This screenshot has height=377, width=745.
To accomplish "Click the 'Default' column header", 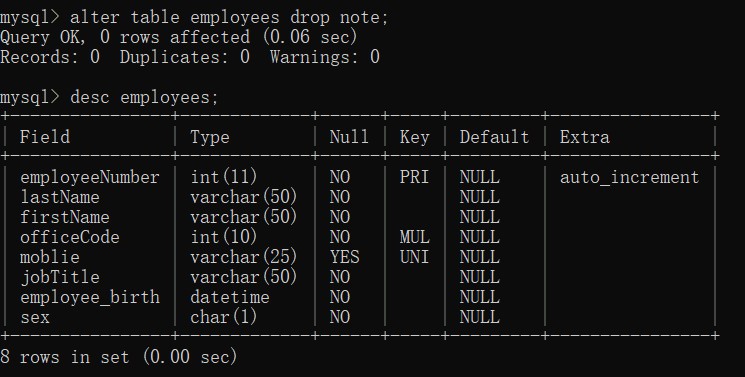I will point(494,137).
